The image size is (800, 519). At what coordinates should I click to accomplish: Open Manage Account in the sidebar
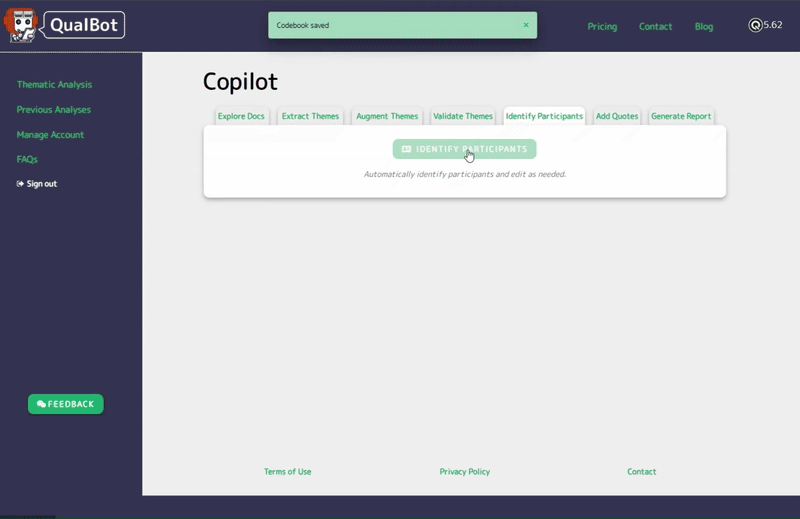click(50, 135)
